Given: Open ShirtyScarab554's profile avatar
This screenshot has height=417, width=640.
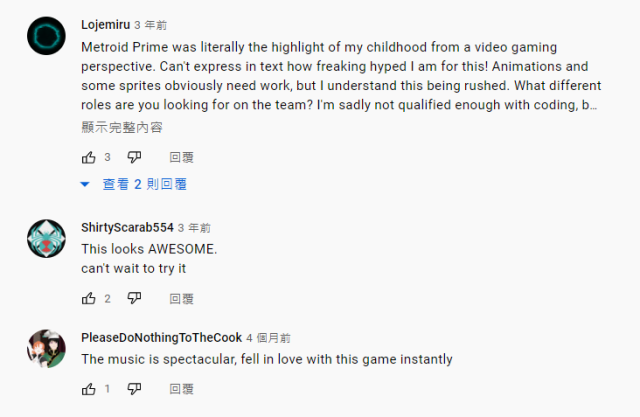Looking at the screenshot, I should tap(47, 239).
